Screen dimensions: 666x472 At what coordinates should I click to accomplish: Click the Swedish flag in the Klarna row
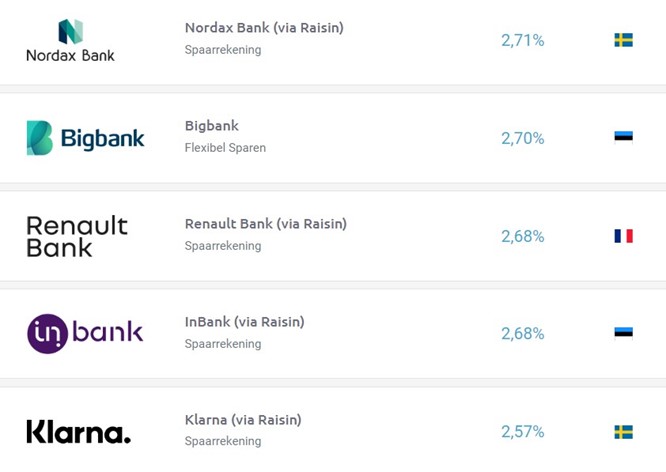[624, 432]
